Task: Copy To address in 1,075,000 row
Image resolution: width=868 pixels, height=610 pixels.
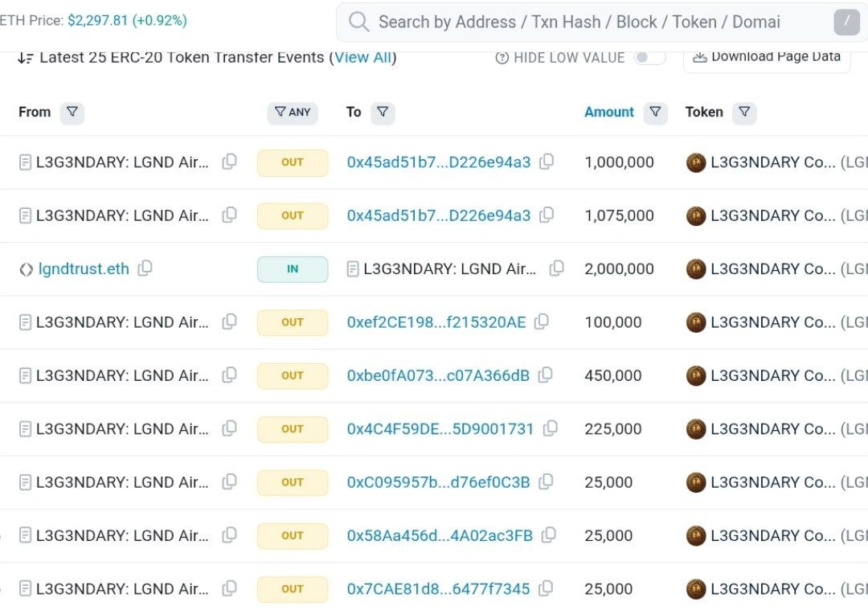Action: click(x=547, y=215)
